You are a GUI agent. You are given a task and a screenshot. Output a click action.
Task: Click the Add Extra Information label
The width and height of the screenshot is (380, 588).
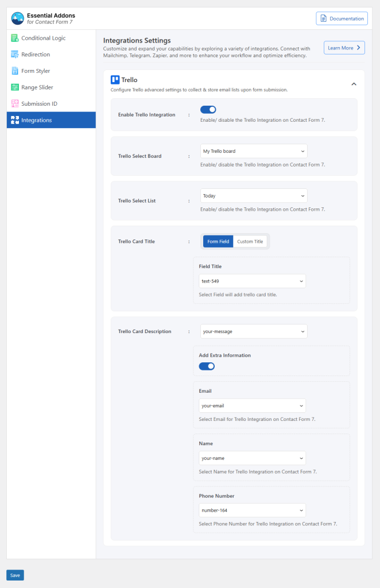pyautogui.click(x=225, y=355)
